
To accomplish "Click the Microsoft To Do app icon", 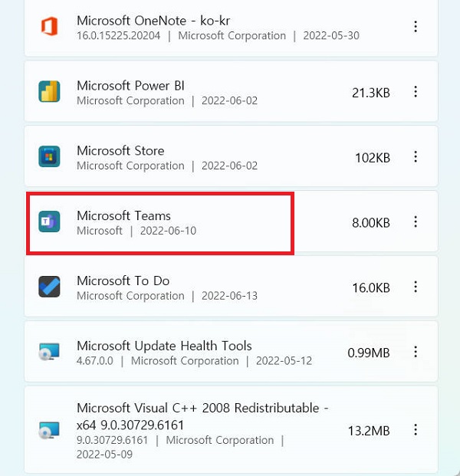I will pos(49,286).
